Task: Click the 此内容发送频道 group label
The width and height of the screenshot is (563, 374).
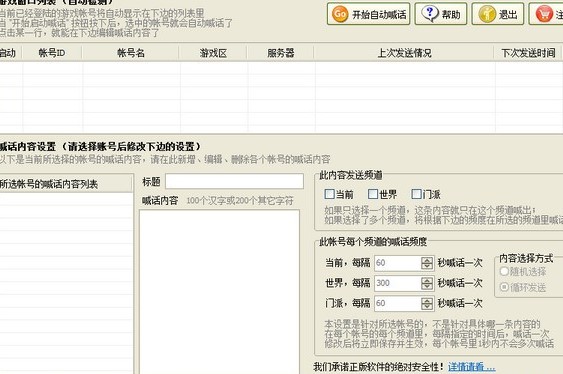Action: 351,175
